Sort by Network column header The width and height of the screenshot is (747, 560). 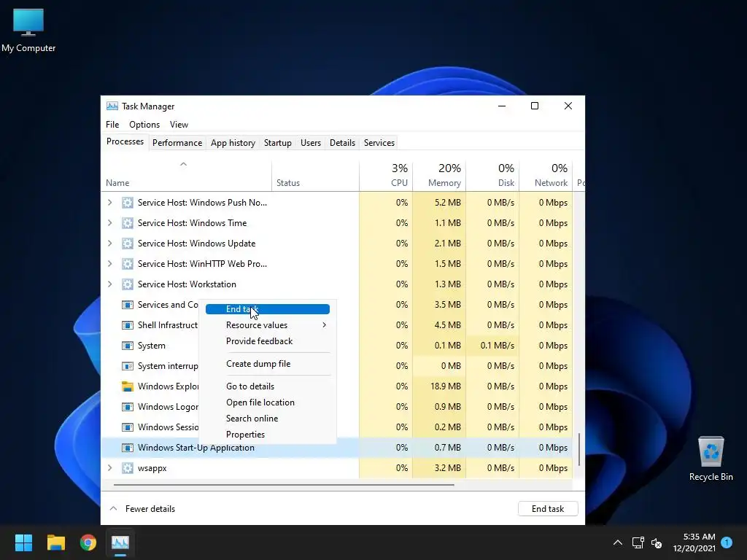pyautogui.click(x=546, y=176)
